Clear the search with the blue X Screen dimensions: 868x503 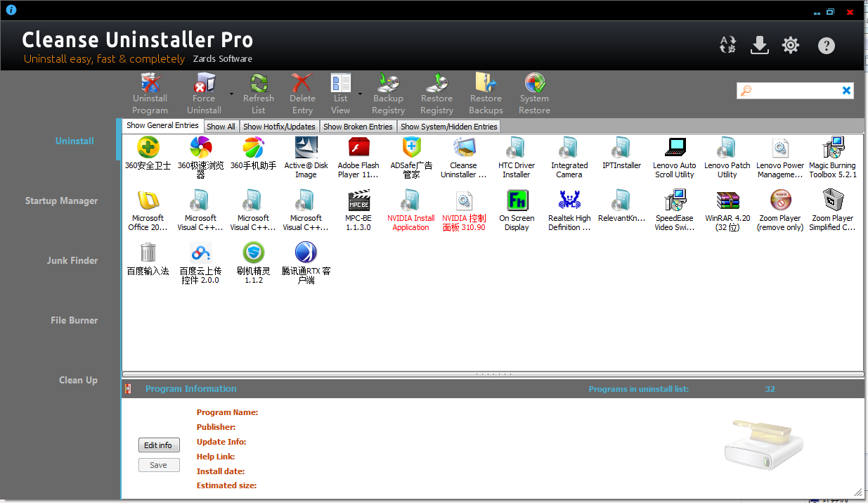tap(846, 91)
